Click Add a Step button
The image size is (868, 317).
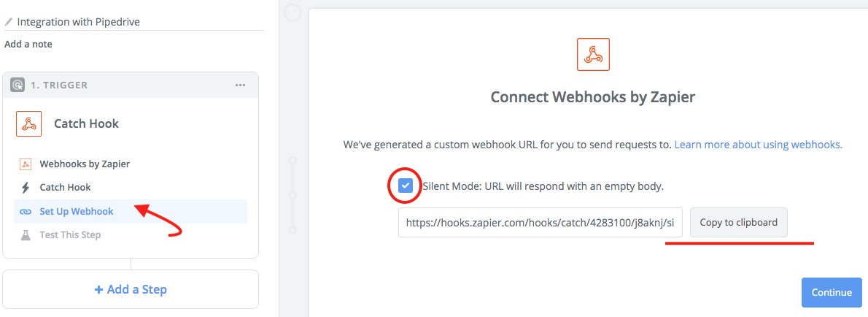coord(131,289)
